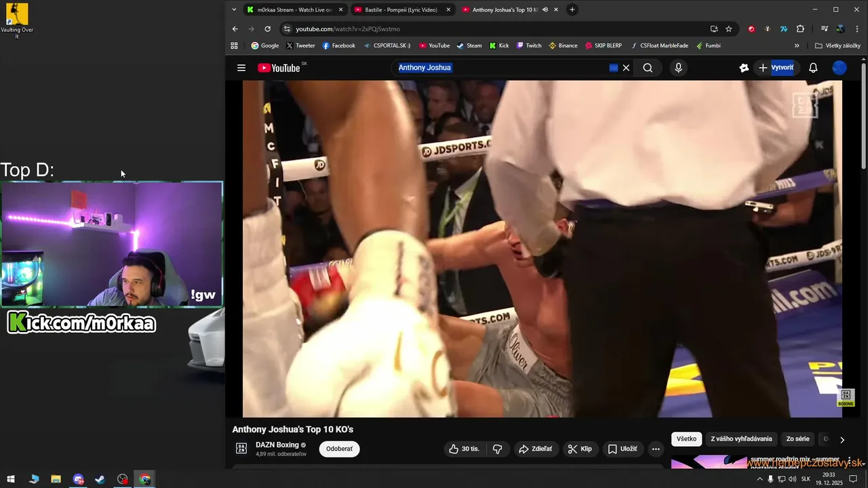Open the YouTube account avatar menu
868x488 pixels.
coord(840,68)
